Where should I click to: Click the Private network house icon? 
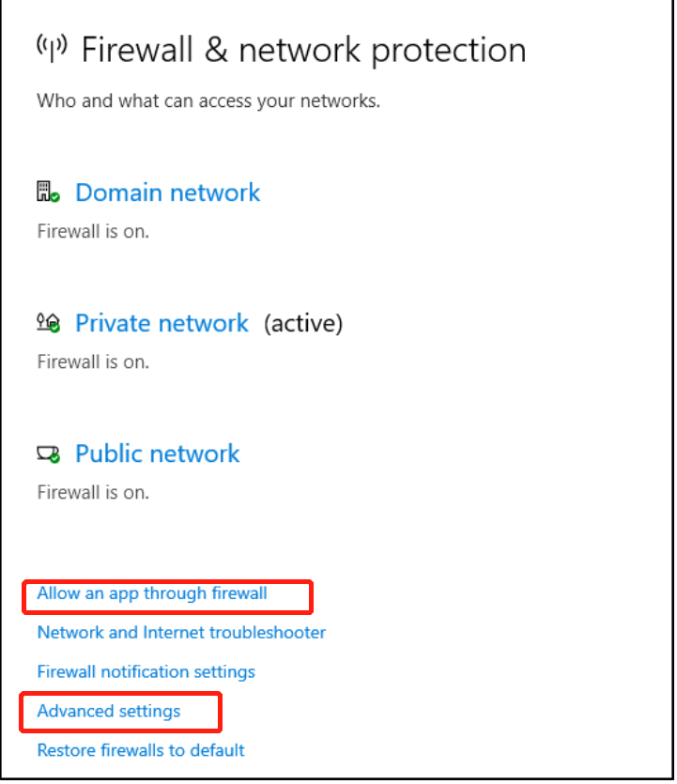click(46, 322)
